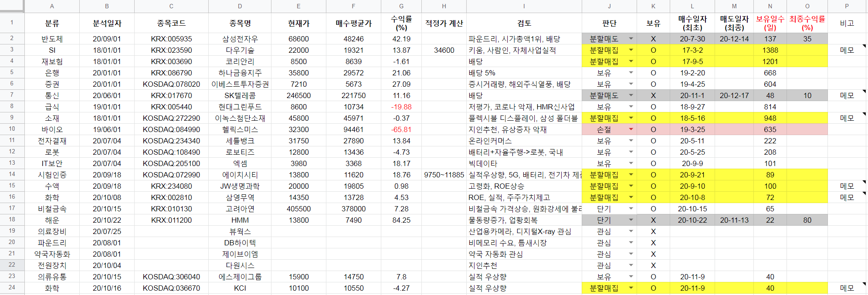Select column A header

click(x=52, y=6)
